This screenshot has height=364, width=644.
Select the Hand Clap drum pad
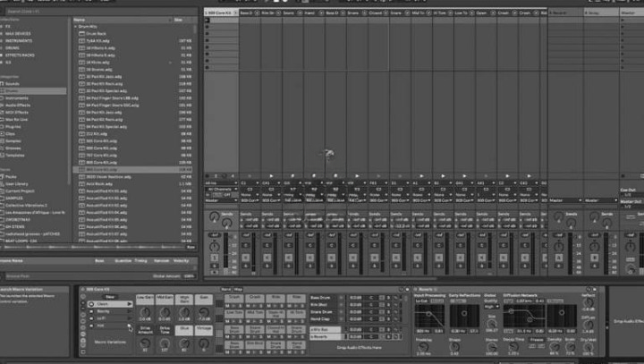pos(296,343)
